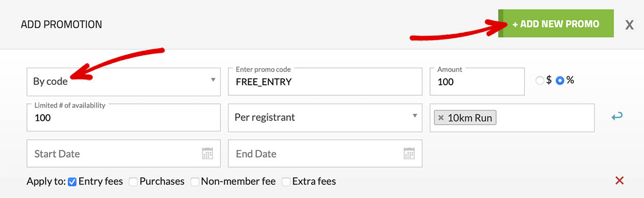
Task: Select the Limited # of availability field
Action: [x=124, y=117]
